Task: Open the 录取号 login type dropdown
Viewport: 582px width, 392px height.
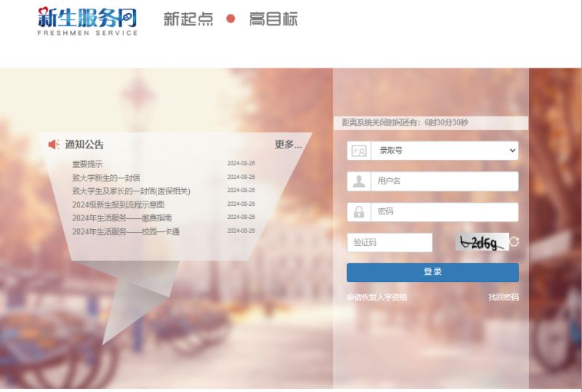Action: click(x=445, y=151)
